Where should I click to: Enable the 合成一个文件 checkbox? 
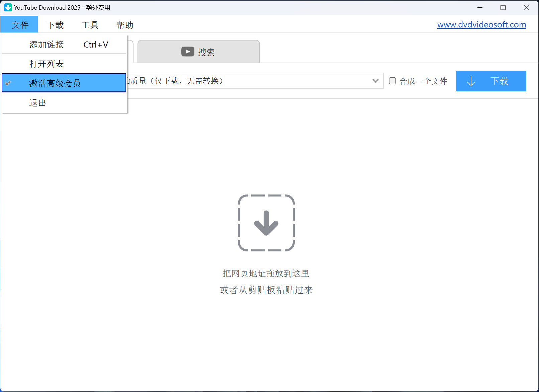pos(392,81)
